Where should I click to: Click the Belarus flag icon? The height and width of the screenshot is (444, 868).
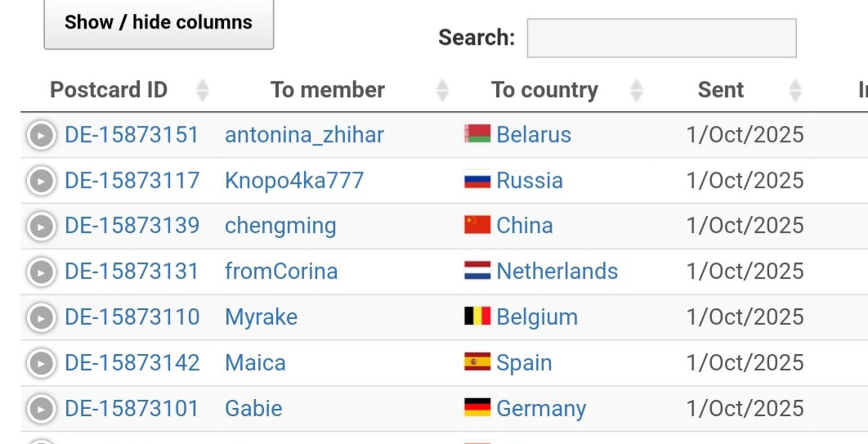point(477,134)
